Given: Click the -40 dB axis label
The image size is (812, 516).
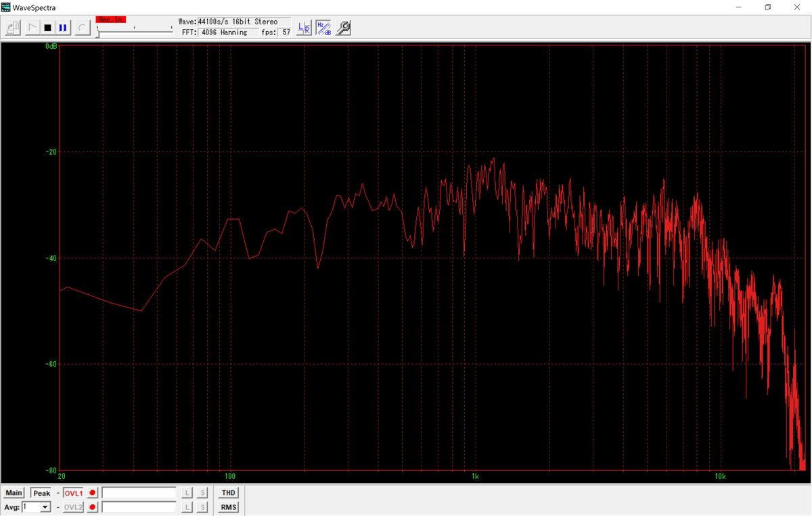Looking at the screenshot, I should tap(51, 258).
